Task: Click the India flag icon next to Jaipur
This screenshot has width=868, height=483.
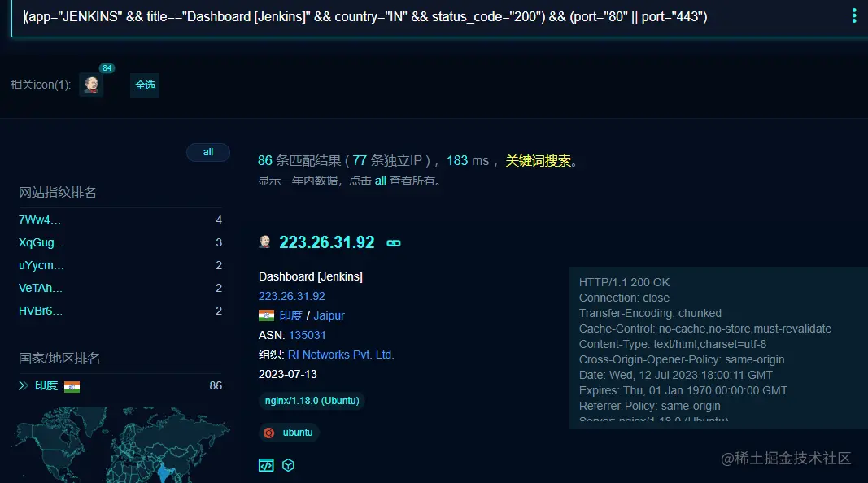Action: pyautogui.click(x=265, y=315)
